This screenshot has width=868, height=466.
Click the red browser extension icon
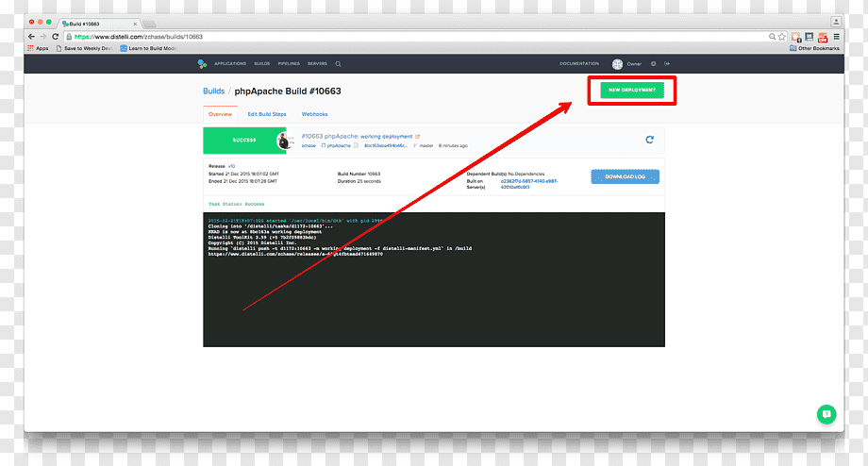tap(823, 37)
